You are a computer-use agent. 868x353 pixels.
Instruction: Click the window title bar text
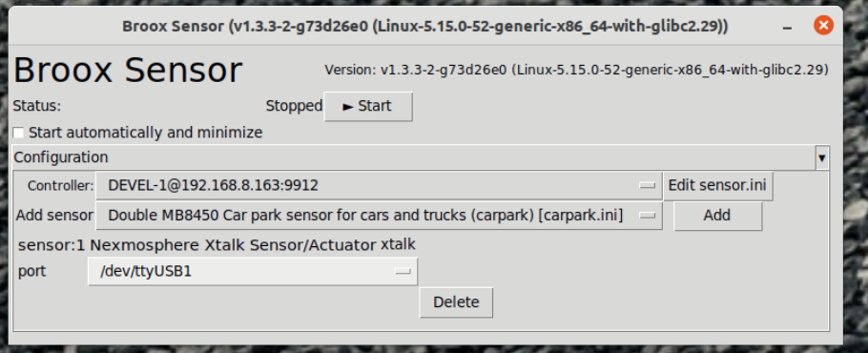(x=424, y=26)
